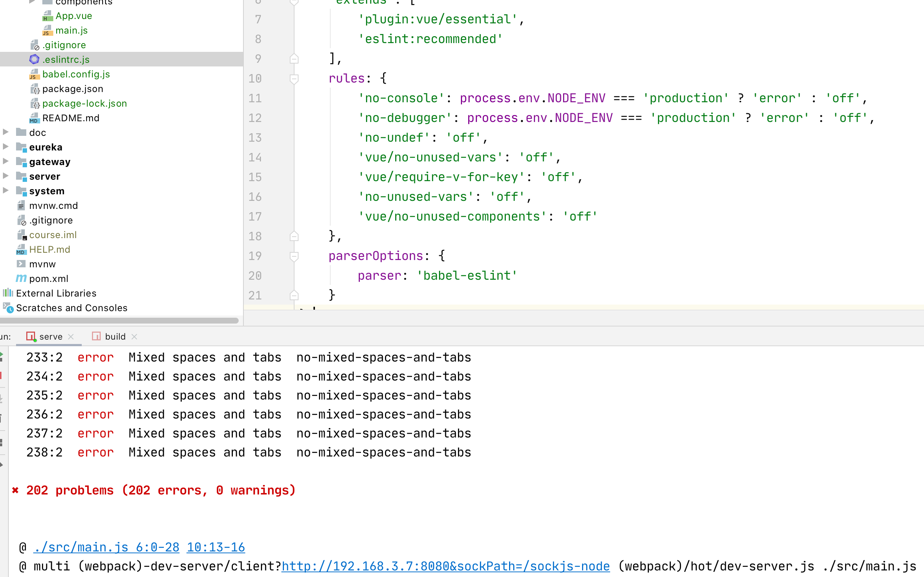Click the JS file icon for babel.config.js

(x=34, y=74)
